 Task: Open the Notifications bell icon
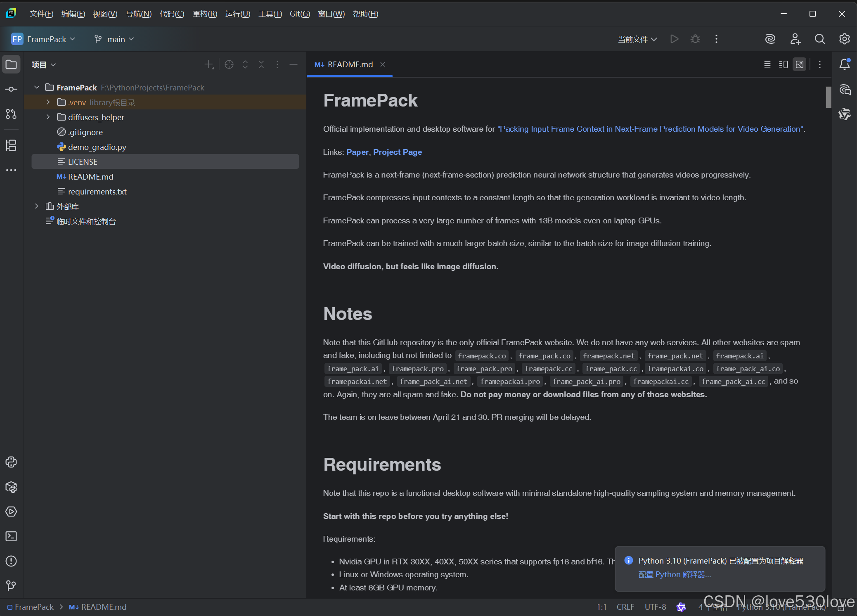coord(844,64)
